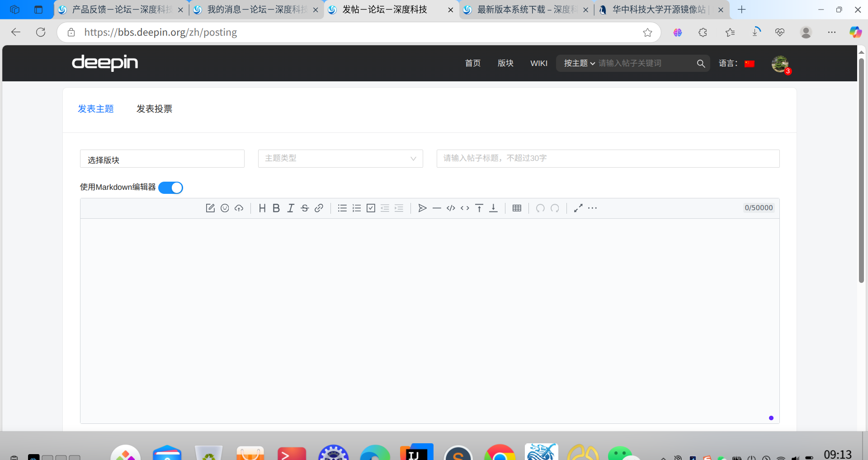Open the 选择版块 selector
Viewport: 868px width, 460px height.
pyautogui.click(x=162, y=159)
